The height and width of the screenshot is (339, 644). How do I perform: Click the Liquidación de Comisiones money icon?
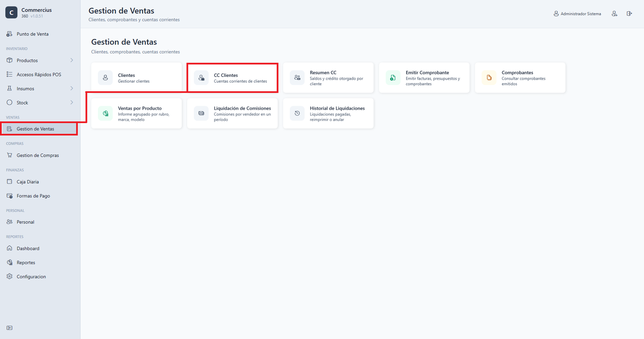click(201, 113)
